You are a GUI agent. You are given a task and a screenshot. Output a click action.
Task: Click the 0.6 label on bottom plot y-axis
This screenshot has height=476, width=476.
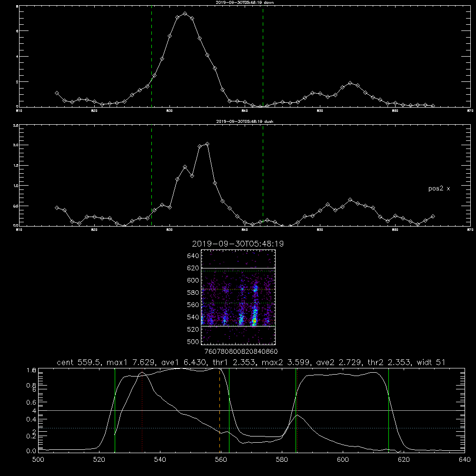(x=31, y=402)
